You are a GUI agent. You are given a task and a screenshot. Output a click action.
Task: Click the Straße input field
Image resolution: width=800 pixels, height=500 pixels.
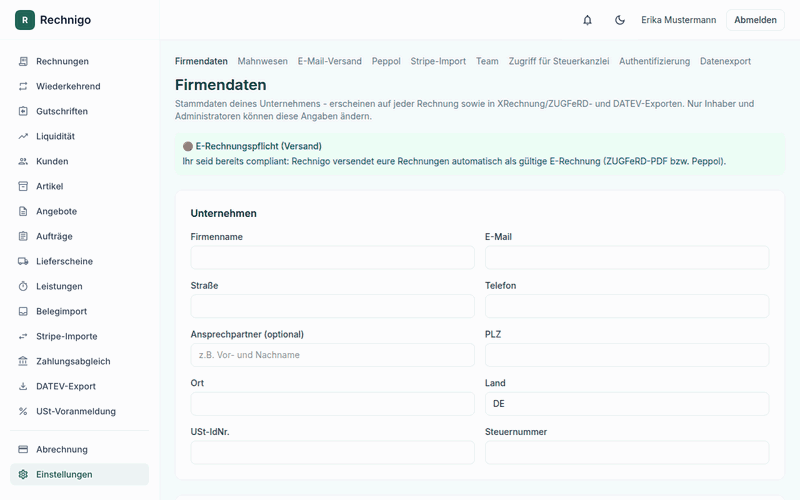tap(333, 306)
